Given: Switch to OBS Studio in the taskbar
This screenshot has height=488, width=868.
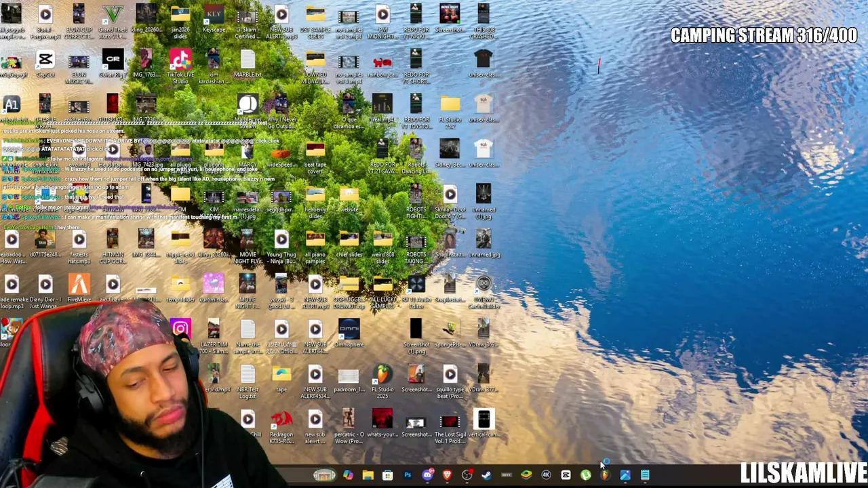Looking at the screenshot, I should (x=467, y=475).
